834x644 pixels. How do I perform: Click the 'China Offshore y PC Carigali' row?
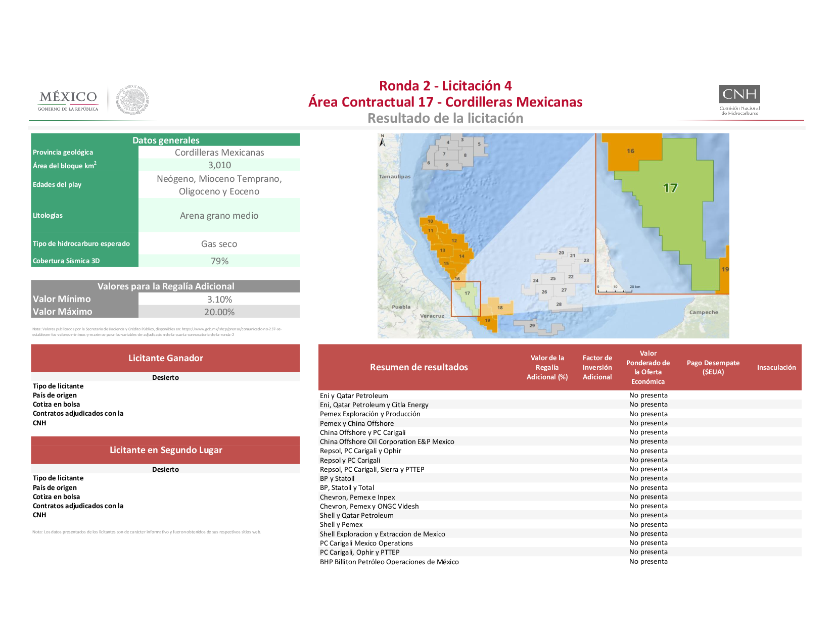[560, 432]
